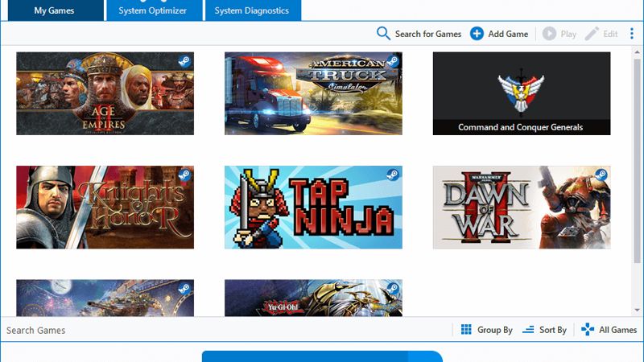Click the Add Game label
Viewport: 644px width, 362px height.
(x=508, y=34)
